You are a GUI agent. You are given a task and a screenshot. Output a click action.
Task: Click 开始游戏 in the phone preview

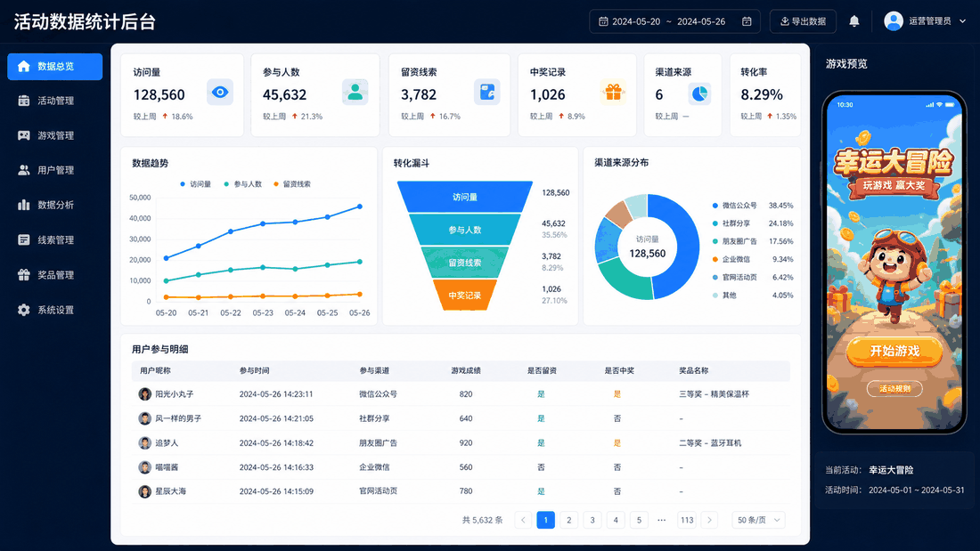(x=894, y=351)
